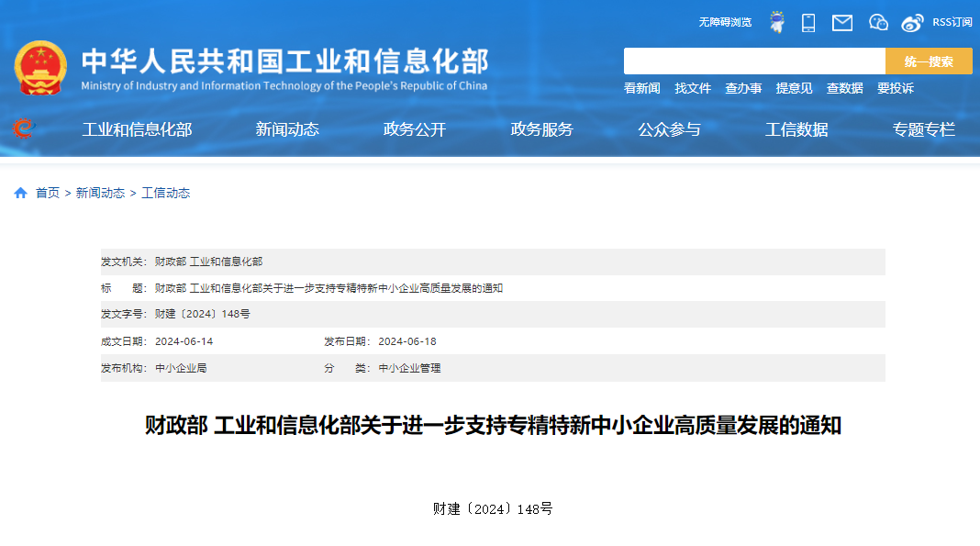Click the 要投诉 quick link
Image resolution: width=980 pixels, height=546 pixels.
895,88
